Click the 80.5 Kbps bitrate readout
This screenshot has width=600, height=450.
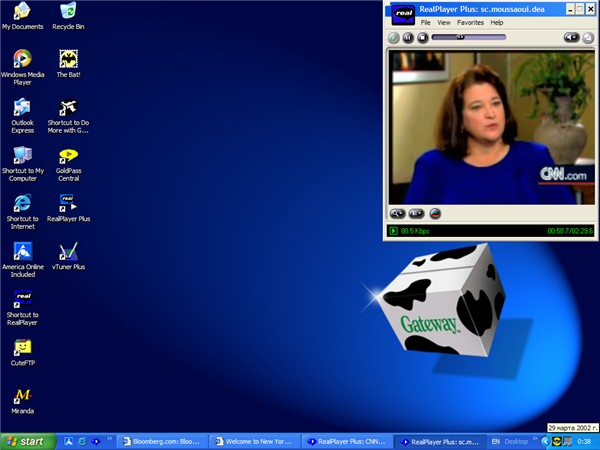click(x=415, y=231)
